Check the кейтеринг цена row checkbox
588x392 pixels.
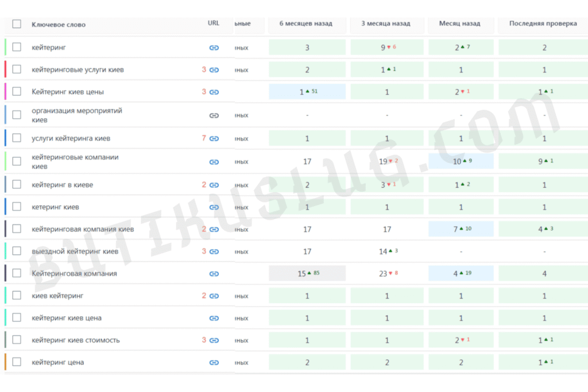17,362
